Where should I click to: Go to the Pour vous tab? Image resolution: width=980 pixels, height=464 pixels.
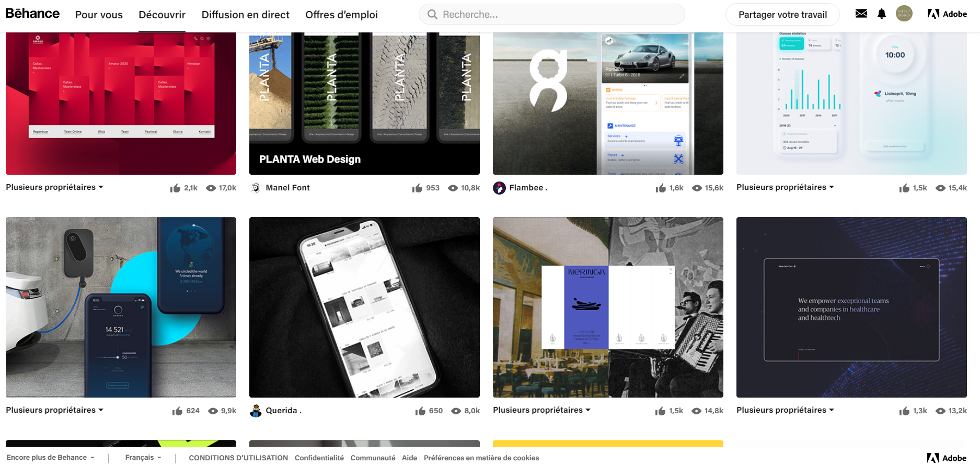99,15
